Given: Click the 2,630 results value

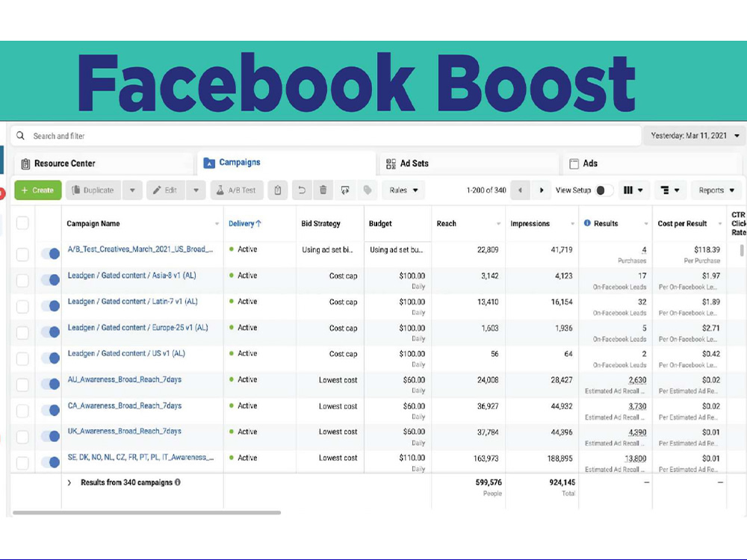Looking at the screenshot, I should click(637, 380).
